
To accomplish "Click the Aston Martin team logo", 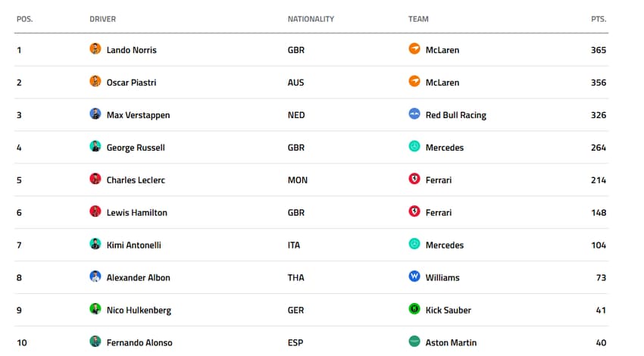I will click(x=414, y=342).
